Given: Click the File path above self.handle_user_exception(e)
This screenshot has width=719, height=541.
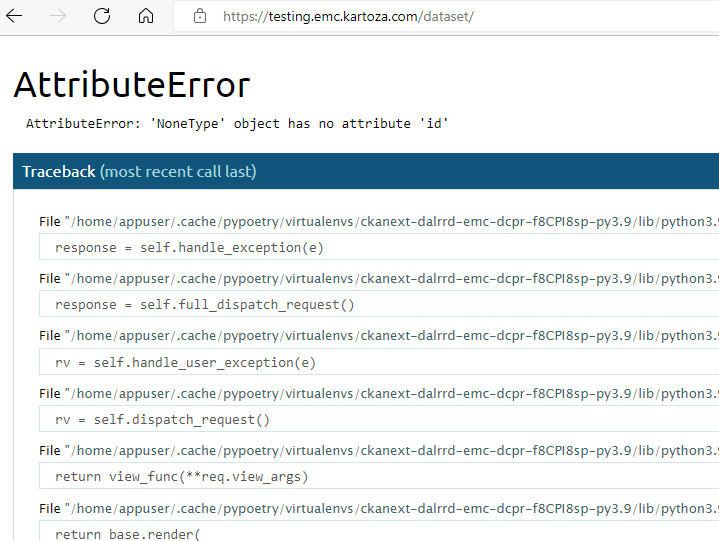Looking at the screenshot, I should 379,336.
